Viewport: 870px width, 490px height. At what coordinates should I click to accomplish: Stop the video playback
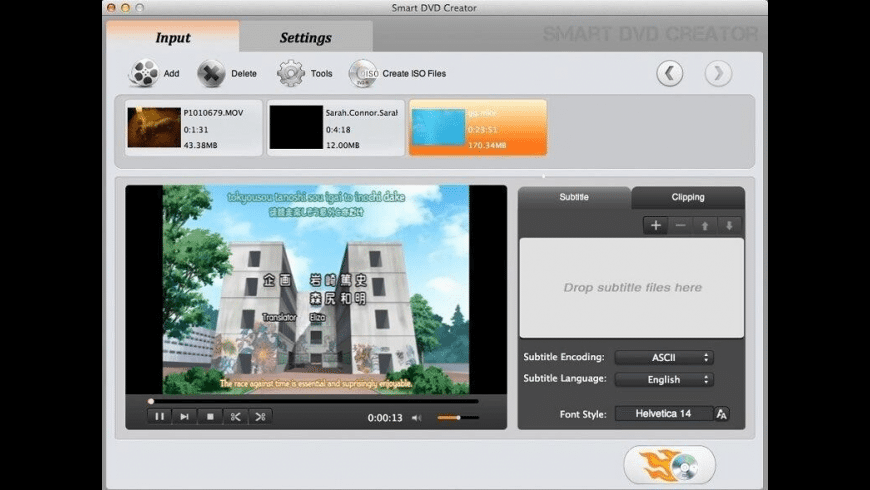(210, 416)
